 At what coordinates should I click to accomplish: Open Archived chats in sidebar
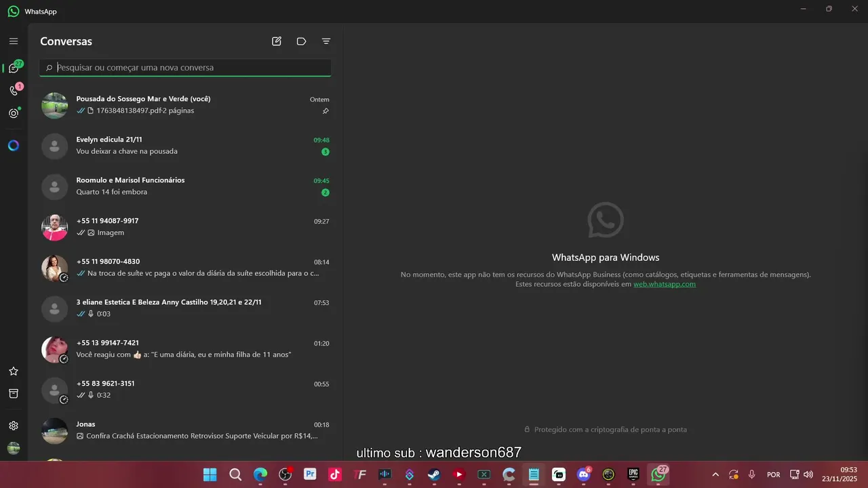click(14, 394)
